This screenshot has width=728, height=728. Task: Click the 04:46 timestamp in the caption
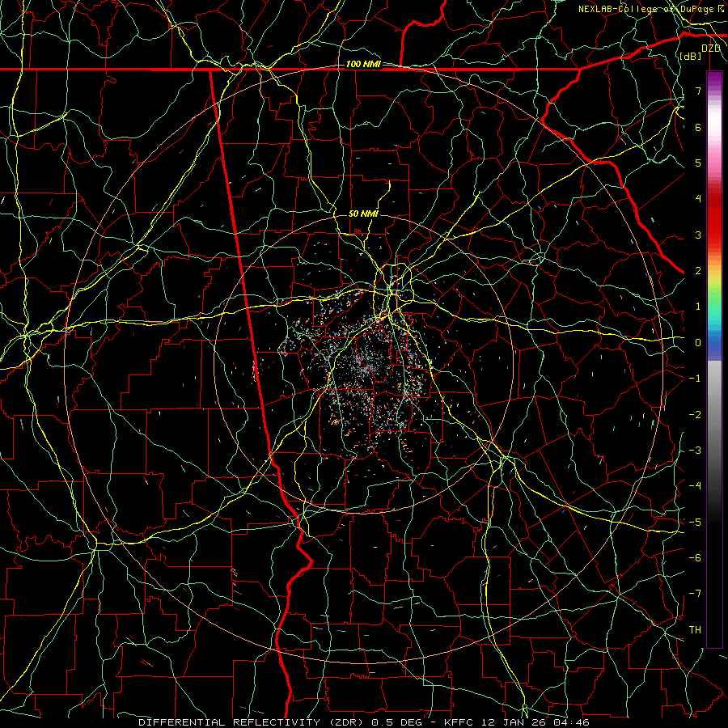(572, 722)
